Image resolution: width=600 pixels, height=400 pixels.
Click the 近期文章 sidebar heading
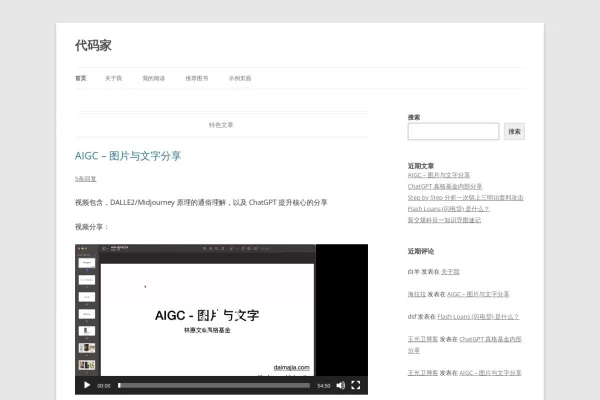421,166
